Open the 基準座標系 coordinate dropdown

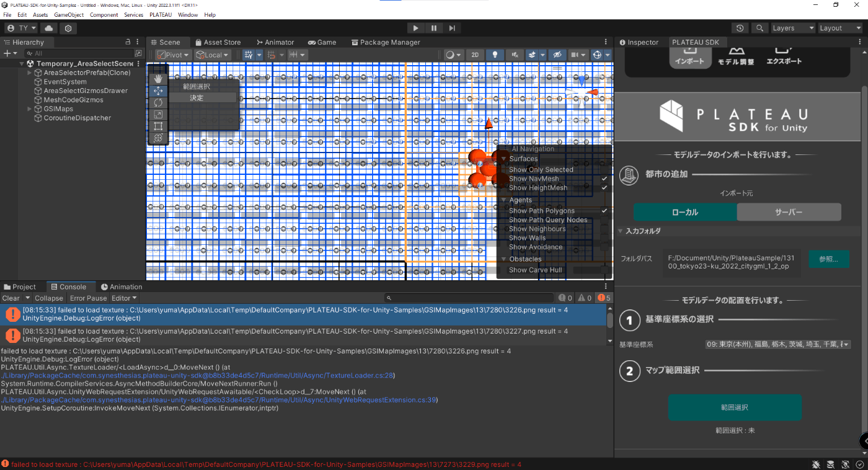pos(777,344)
